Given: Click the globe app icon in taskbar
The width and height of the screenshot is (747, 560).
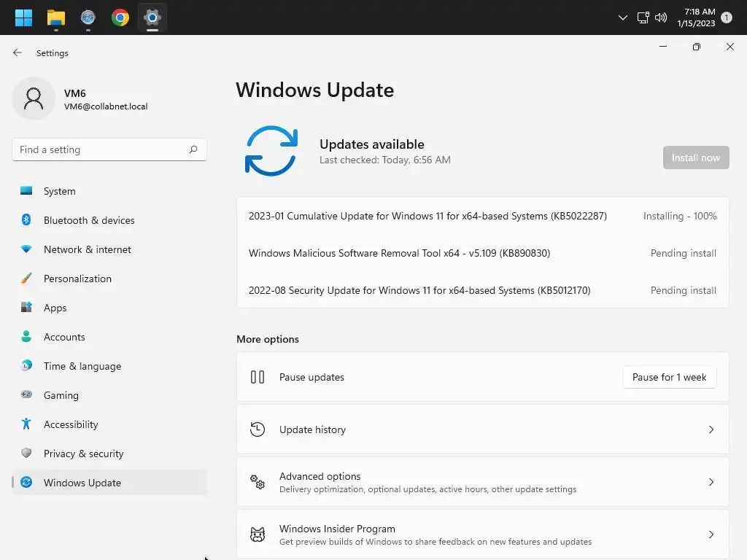Looking at the screenshot, I should (88, 17).
